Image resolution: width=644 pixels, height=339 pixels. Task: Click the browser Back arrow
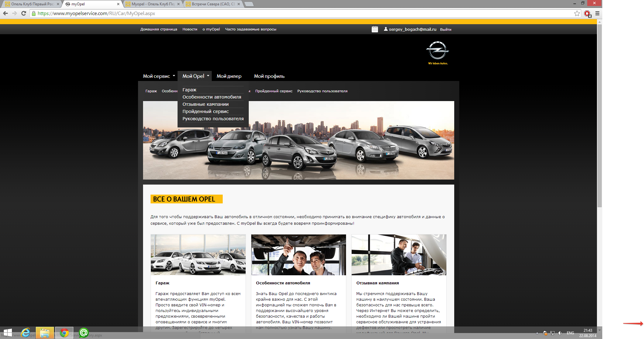5,13
